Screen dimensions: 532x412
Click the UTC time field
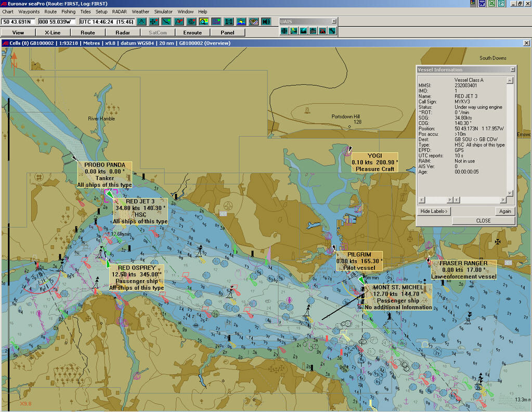pos(107,22)
